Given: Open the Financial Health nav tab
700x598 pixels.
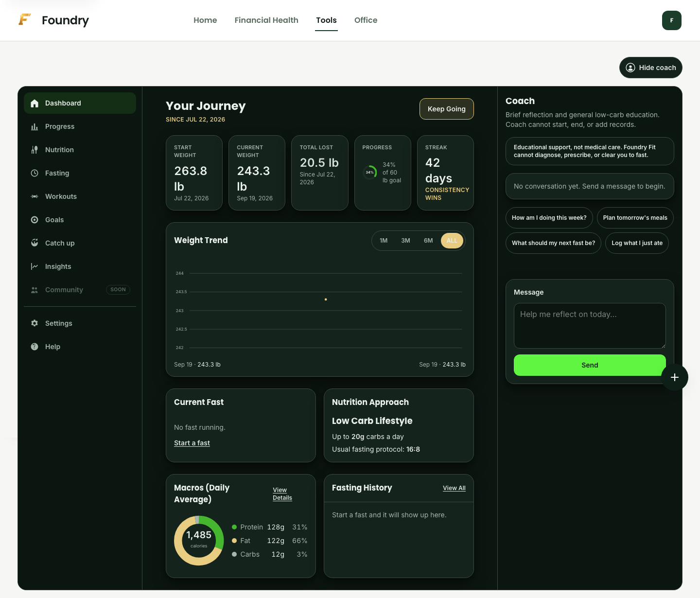Looking at the screenshot, I should click(x=266, y=20).
